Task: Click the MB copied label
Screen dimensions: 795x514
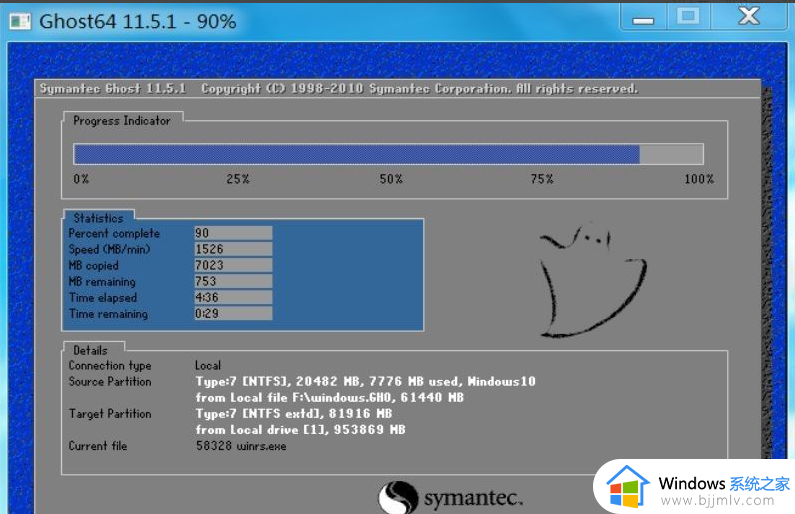Action: coord(93,266)
